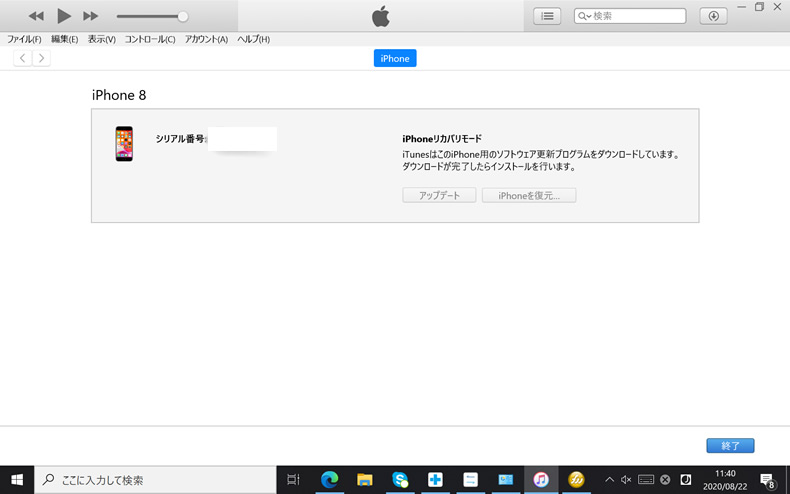Image resolution: width=790 pixels, height=494 pixels.
Task: Close the iTunes window
Action: [x=777, y=7]
